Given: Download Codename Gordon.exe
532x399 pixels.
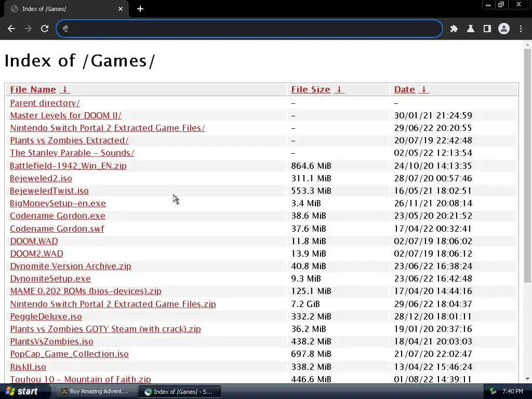Looking at the screenshot, I should [57, 216].
